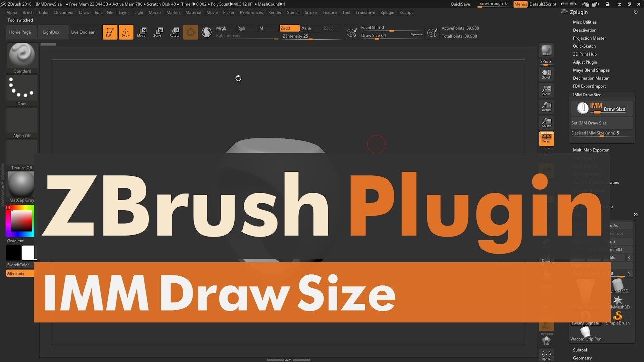
Task: Toggle the Persp perspective button
Action: point(546,139)
